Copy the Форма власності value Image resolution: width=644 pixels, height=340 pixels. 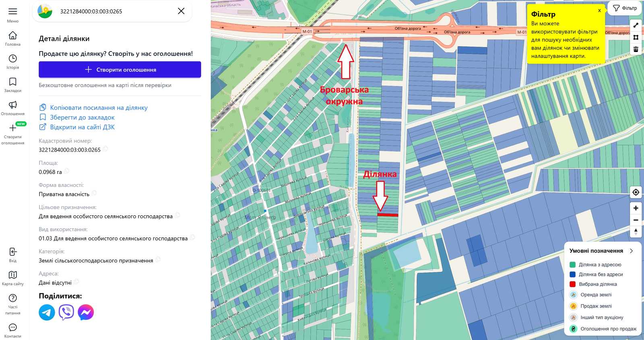click(94, 193)
